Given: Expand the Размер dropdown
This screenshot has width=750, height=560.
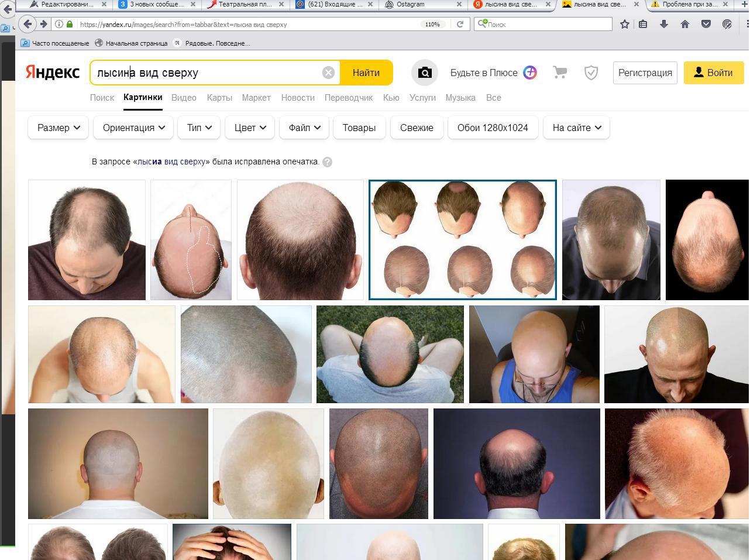Looking at the screenshot, I should click(59, 128).
